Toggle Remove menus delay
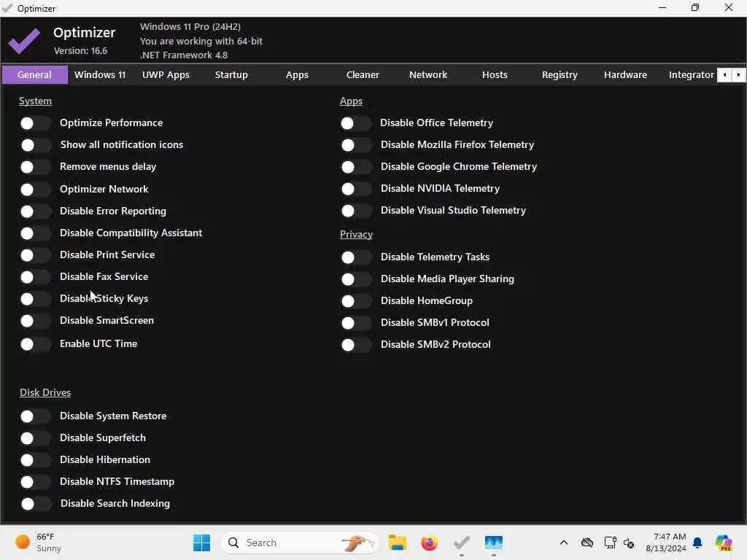The width and height of the screenshot is (747, 560). tap(35, 167)
